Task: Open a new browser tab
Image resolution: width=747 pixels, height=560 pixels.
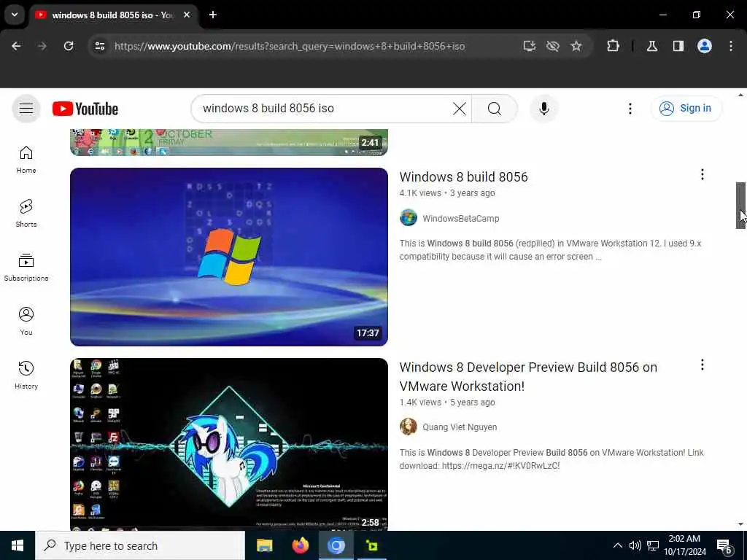Action: pyautogui.click(x=213, y=15)
